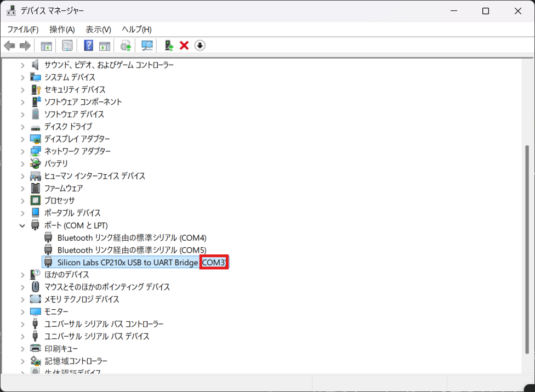
Task: Click the speaker icon beside サウンド、ビデオ、およびゲーム コントローラー
Action: click(x=35, y=65)
